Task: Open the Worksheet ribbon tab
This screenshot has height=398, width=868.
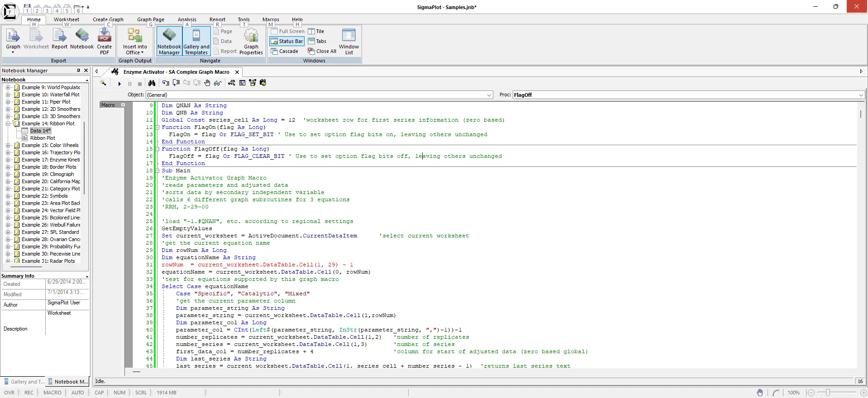Action: pyautogui.click(x=66, y=19)
